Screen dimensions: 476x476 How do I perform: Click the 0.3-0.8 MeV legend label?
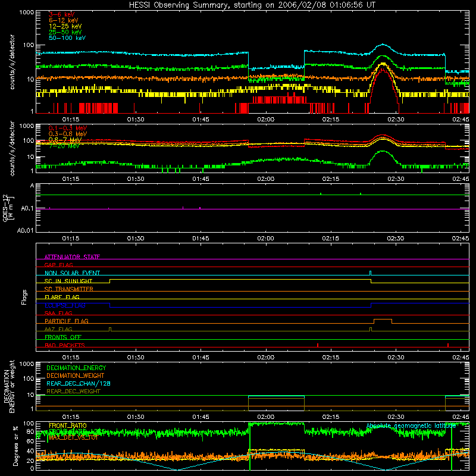tap(68, 134)
